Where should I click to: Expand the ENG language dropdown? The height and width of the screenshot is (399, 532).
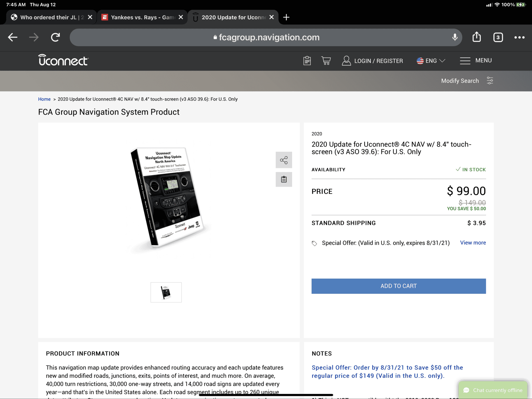[x=431, y=61]
